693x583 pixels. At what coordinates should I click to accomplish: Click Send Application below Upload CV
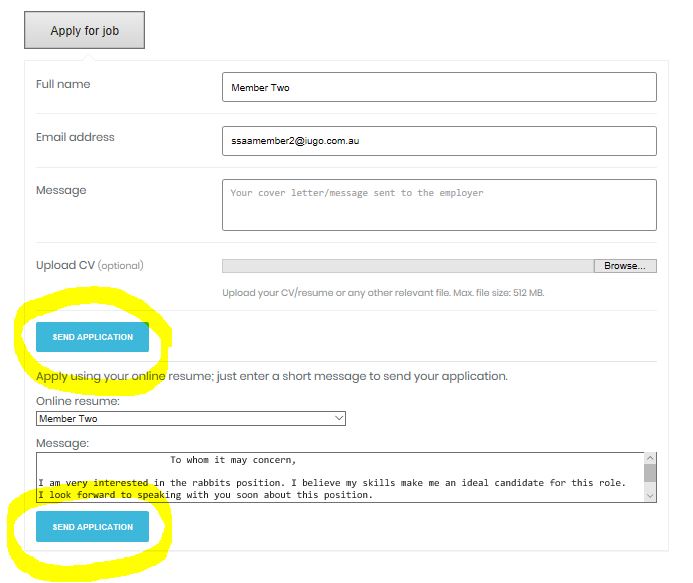92,337
